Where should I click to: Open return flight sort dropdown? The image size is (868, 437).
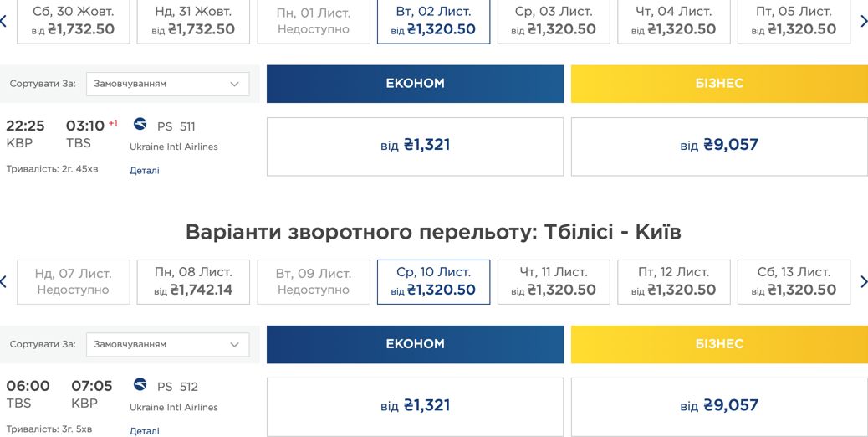point(168,345)
